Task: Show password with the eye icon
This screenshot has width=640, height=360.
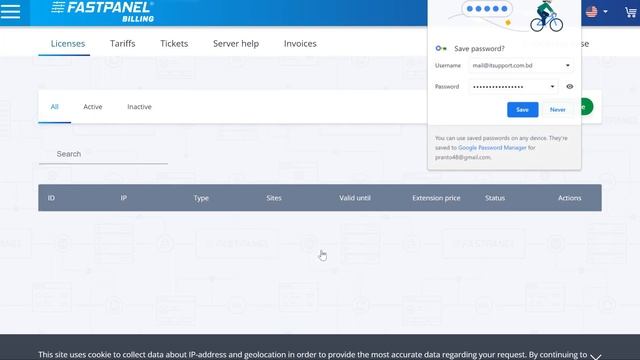Action: (x=570, y=87)
